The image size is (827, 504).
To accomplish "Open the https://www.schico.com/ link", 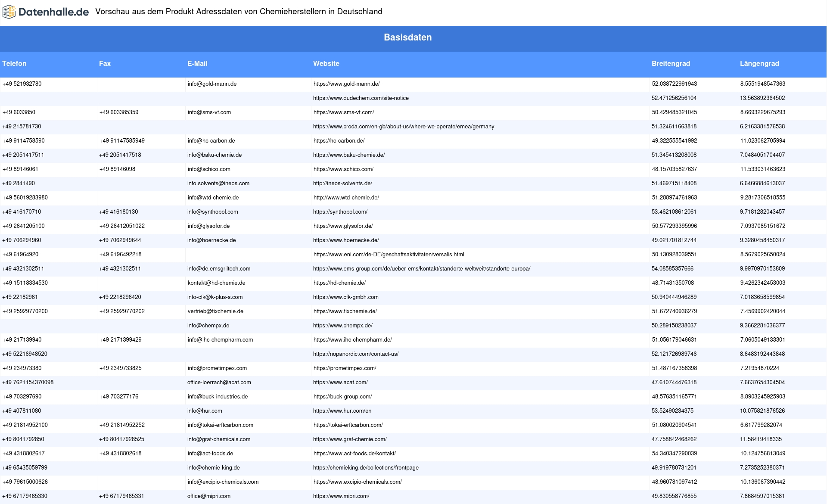I will click(343, 169).
